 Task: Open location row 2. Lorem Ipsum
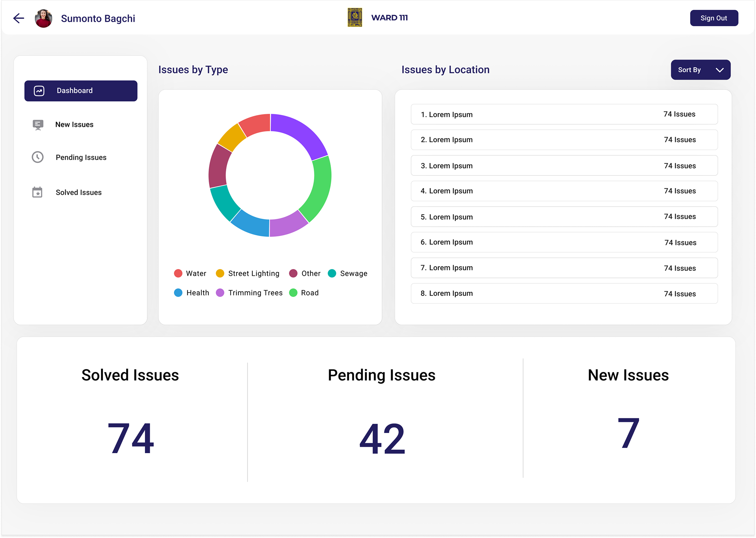click(x=564, y=140)
